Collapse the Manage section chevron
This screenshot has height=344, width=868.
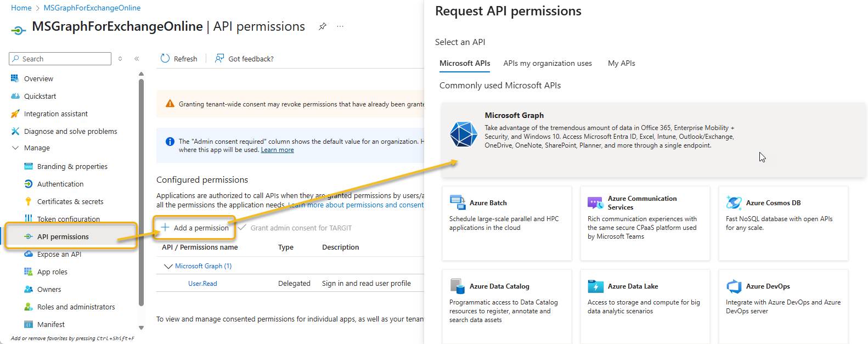click(x=15, y=148)
